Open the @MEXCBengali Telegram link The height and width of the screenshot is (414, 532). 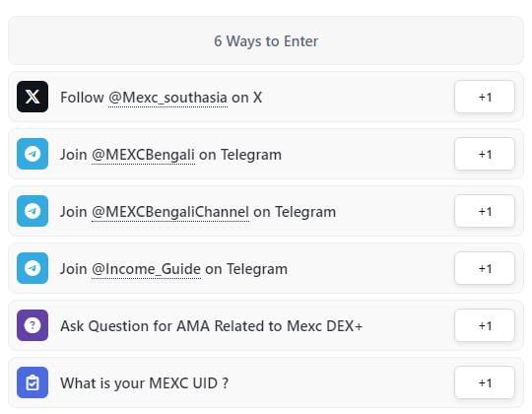point(143,155)
